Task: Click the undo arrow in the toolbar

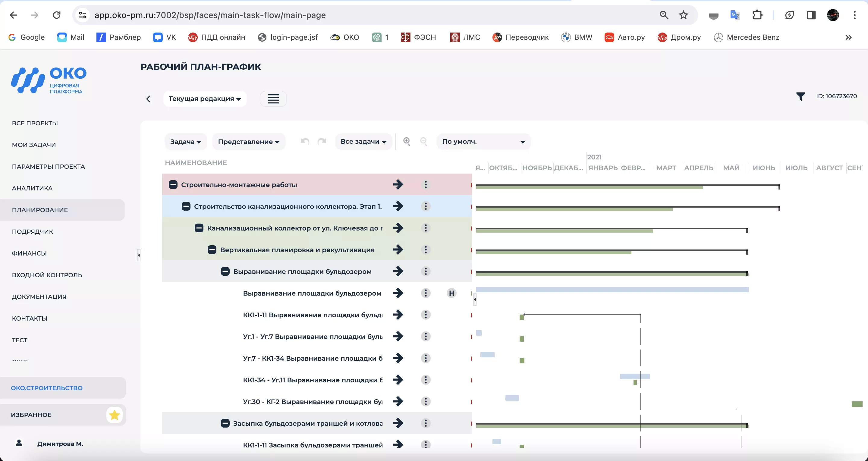Action: 305,142
